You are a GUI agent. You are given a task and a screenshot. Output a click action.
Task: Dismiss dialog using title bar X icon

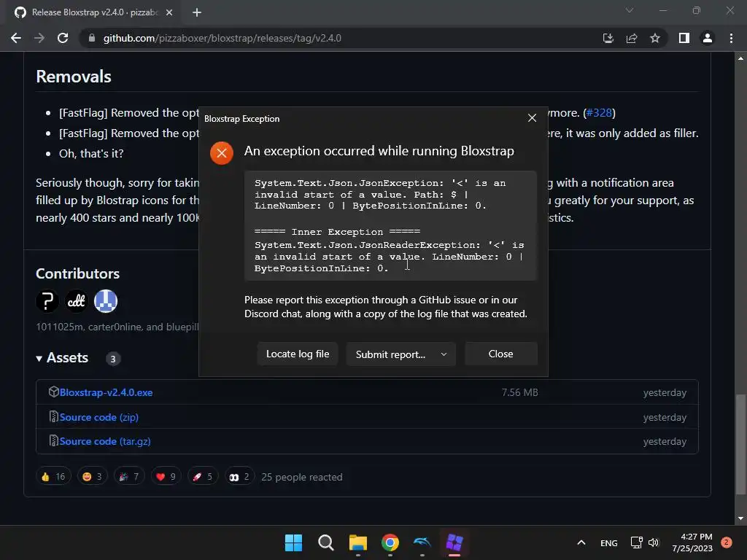[x=532, y=118]
